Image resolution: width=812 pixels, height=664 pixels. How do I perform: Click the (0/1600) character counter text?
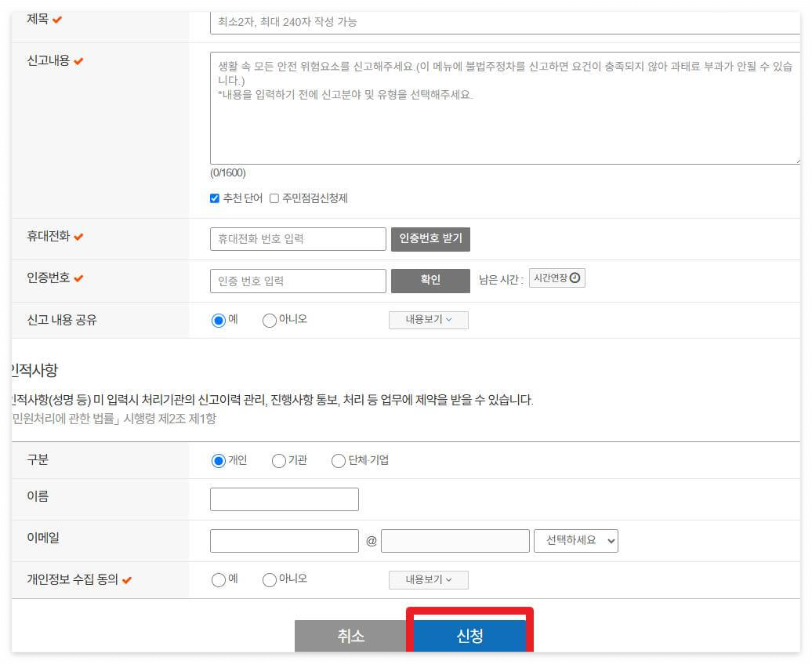pyautogui.click(x=228, y=173)
